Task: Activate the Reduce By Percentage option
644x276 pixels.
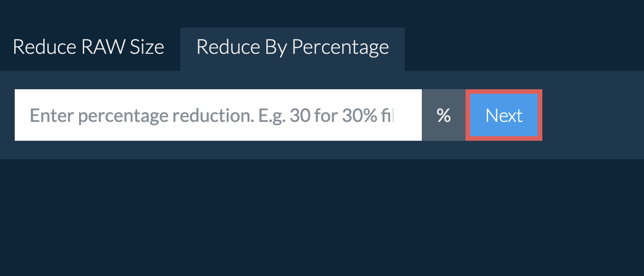Action: click(293, 47)
